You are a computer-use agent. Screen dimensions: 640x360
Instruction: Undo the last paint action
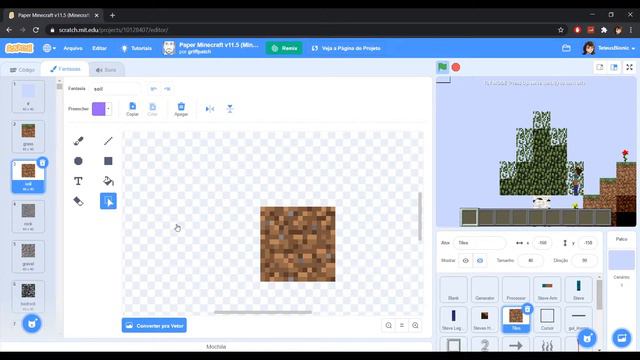(x=153, y=89)
